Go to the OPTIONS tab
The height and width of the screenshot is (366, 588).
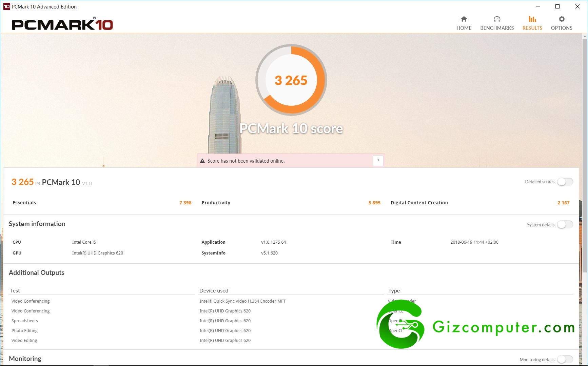(562, 23)
